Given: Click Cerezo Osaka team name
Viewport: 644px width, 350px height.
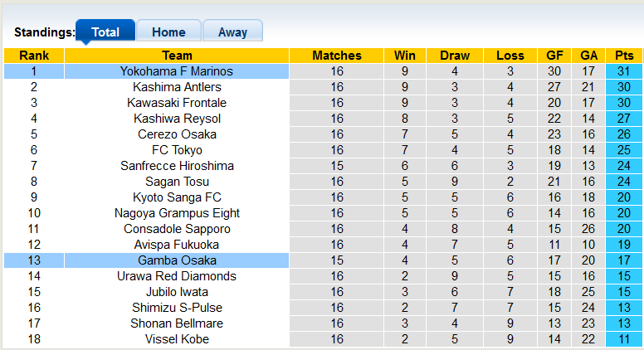Looking at the screenshot, I should 177,134.
